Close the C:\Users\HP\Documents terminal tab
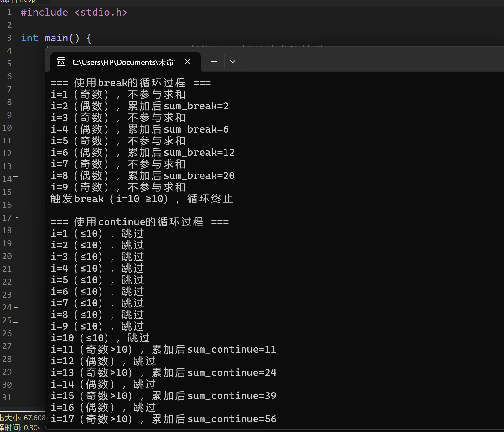 [x=187, y=62]
